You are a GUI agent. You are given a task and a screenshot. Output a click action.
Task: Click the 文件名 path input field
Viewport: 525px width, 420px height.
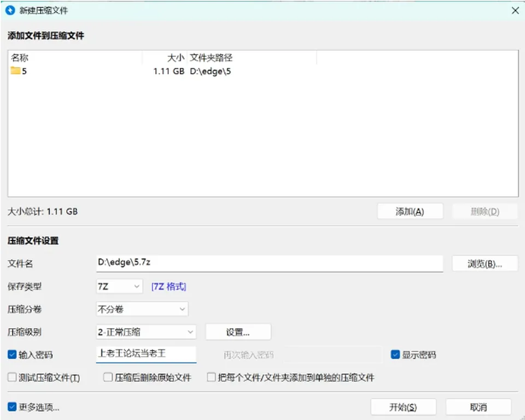click(x=270, y=263)
